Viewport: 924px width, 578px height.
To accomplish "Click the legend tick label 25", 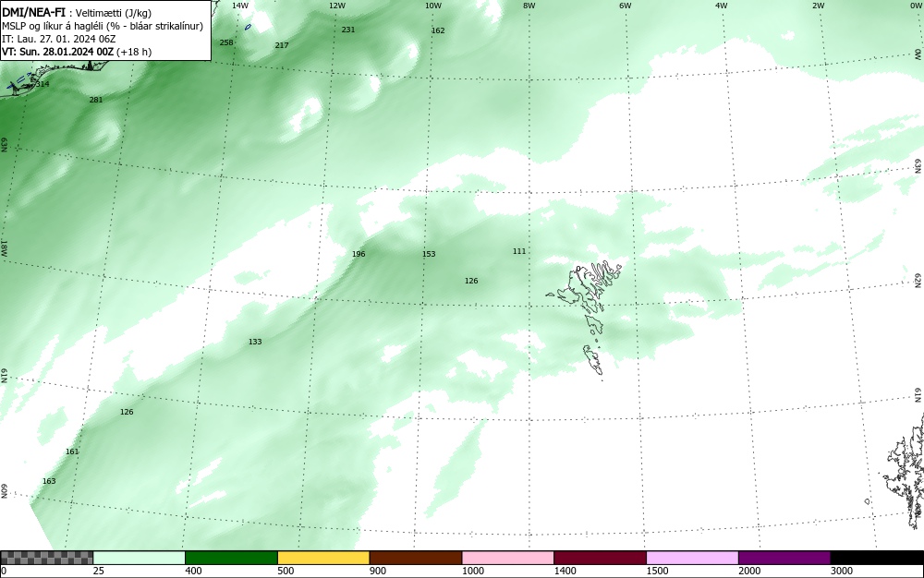I will (x=99, y=571).
